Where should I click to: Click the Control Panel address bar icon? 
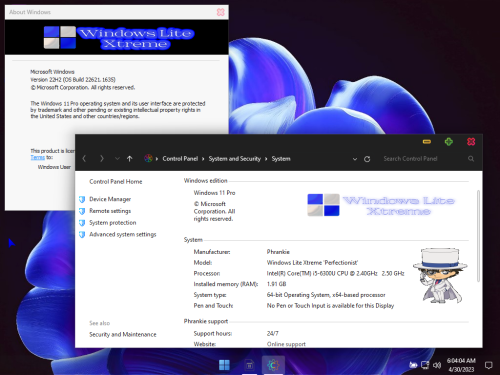pyautogui.click(x=148, y=158)
